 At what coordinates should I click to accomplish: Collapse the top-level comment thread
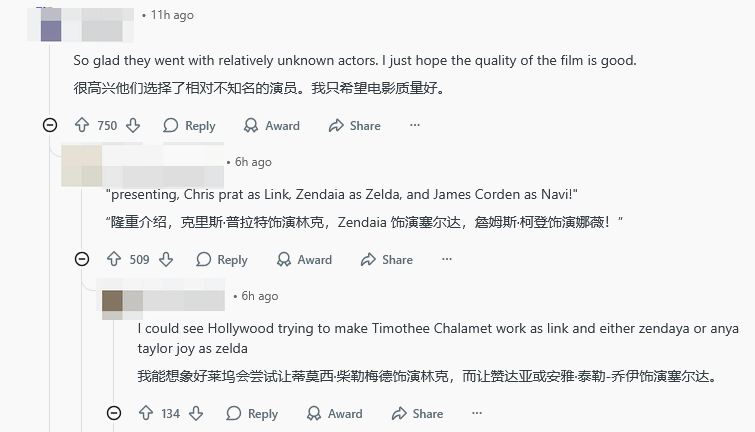(50, 125)
